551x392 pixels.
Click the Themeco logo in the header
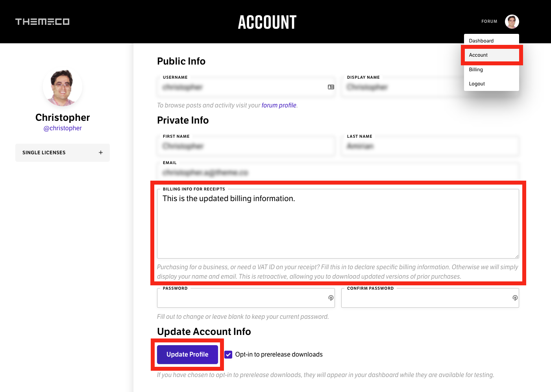[42, 22]
